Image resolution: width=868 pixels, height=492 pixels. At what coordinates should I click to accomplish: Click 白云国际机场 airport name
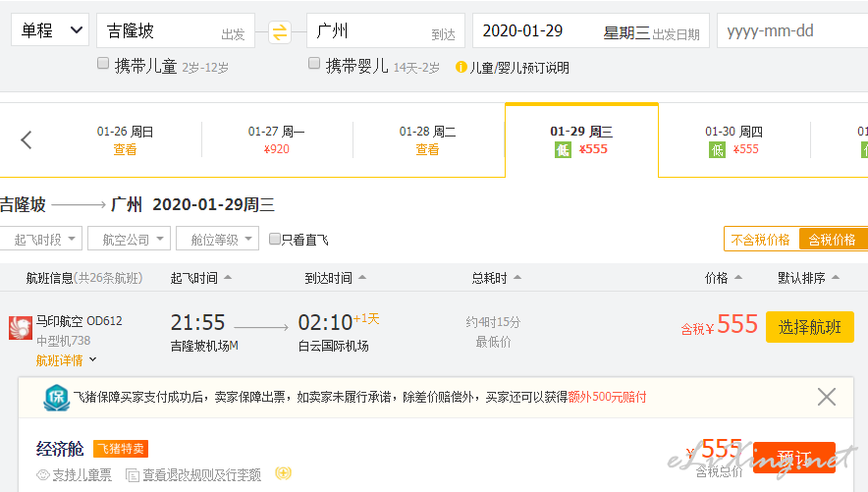click(x=333, y=347)
